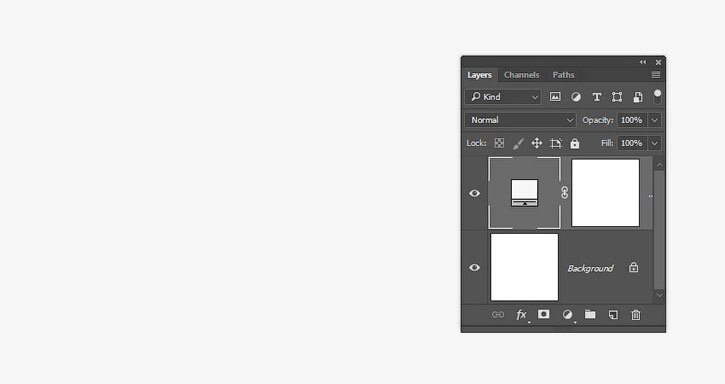Create a new group folder
Image resolution: width=725 pixels, height=384 pixels.
point(590,315)
